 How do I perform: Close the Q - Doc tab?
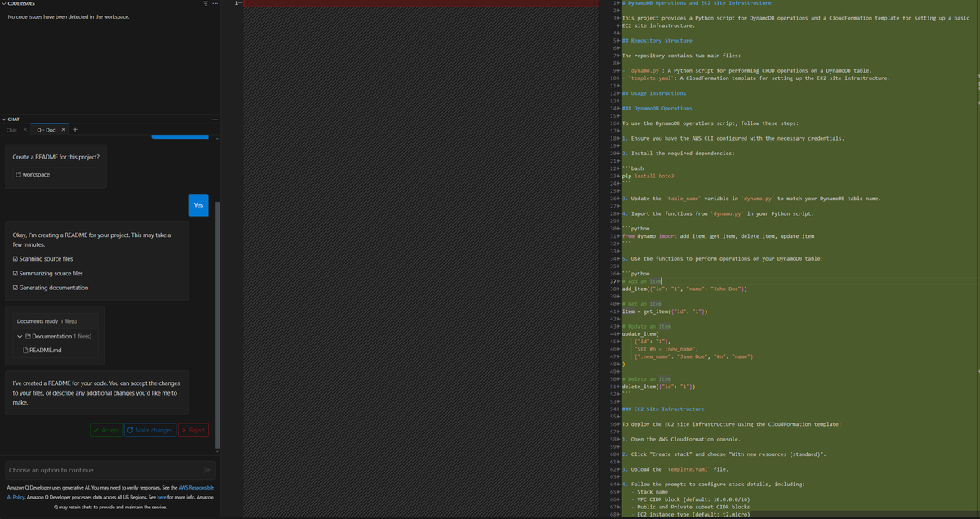point(64,130)
